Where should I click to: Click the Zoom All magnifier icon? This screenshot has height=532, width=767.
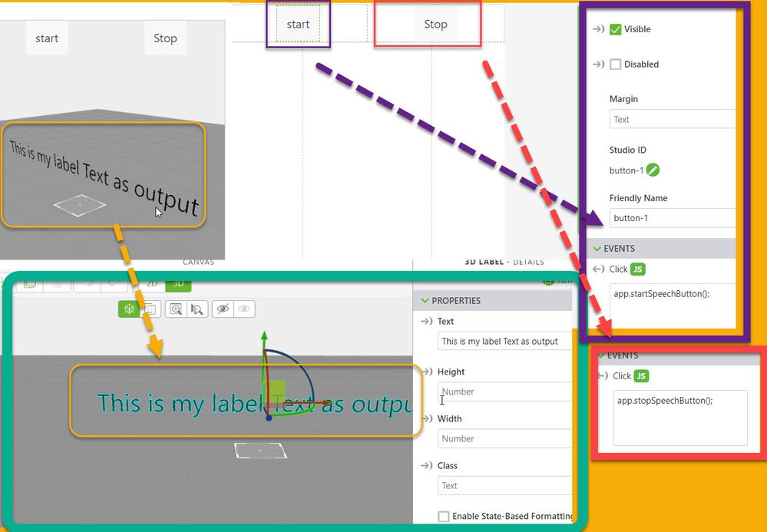(x=176, y=309)
